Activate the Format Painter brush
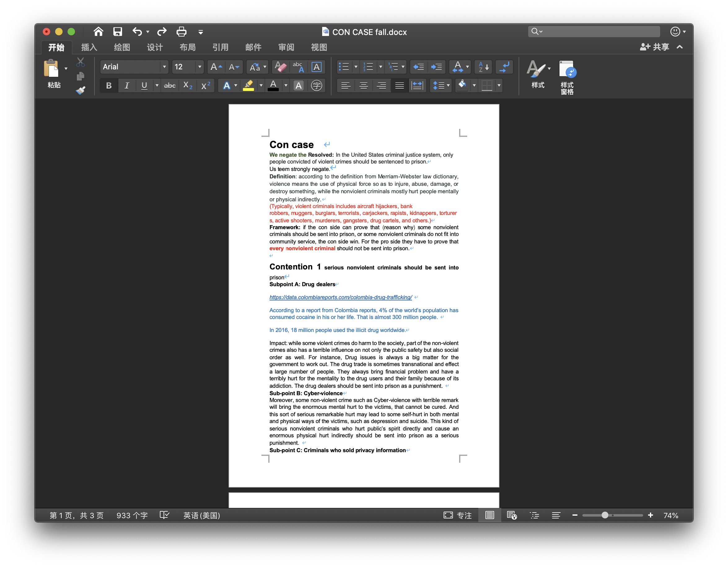728x568 pixels. [80, 90]
